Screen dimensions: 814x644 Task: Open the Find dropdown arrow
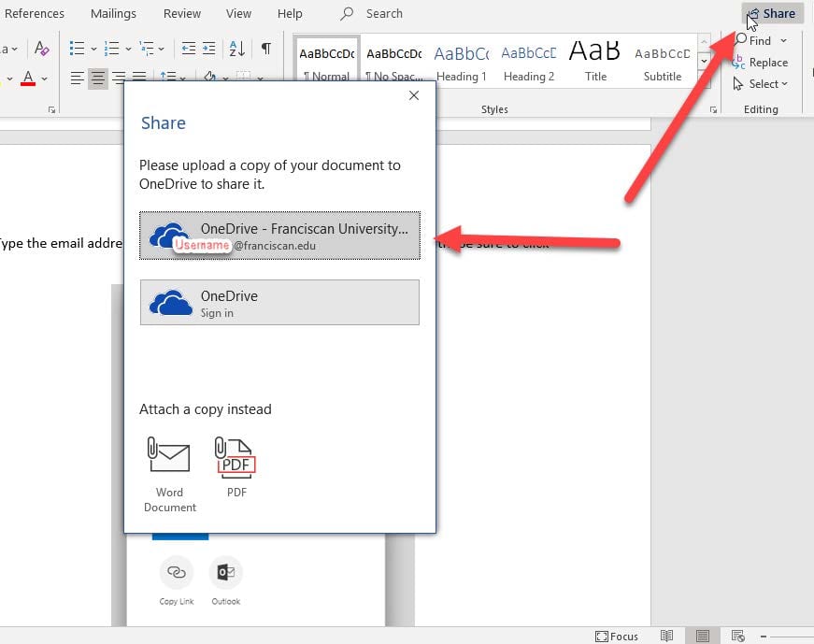click(x=783, y=40)
